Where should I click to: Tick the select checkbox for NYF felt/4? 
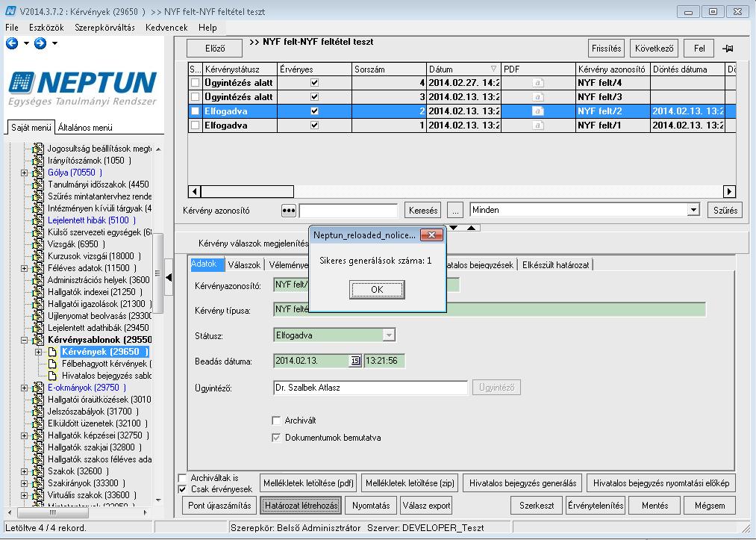pos(195,83)
